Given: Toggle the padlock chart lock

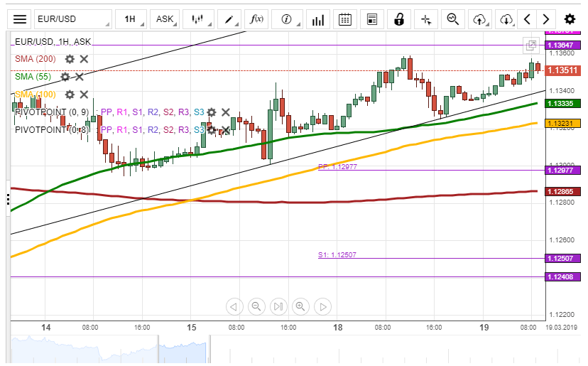Looking at the screenshot, I should [x=399, y=19].
